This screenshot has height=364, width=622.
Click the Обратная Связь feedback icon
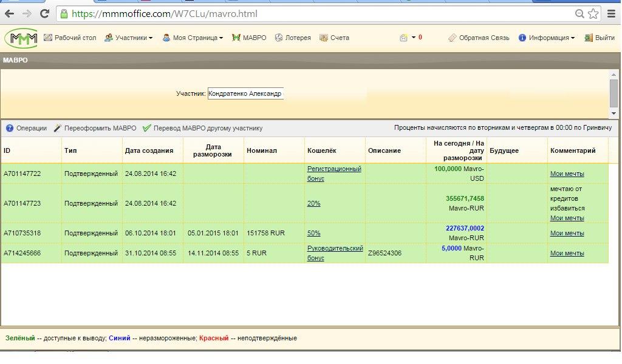[x=452, y=38]
